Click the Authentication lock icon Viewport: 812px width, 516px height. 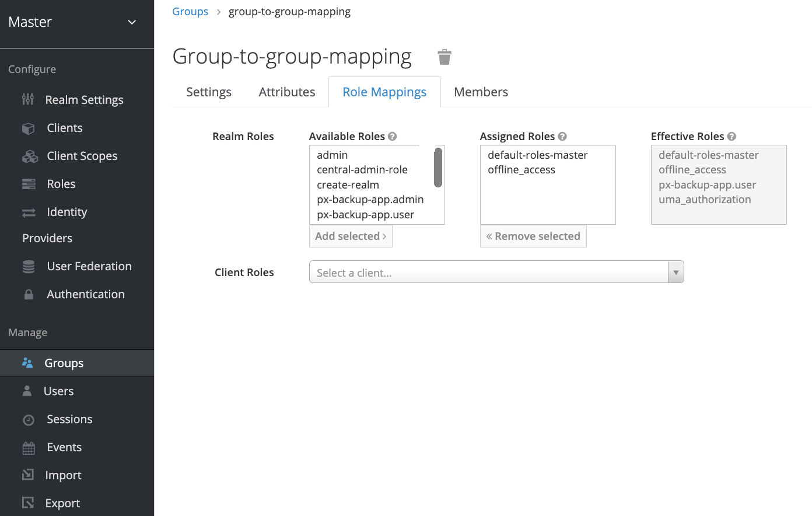tap(29, 295)
